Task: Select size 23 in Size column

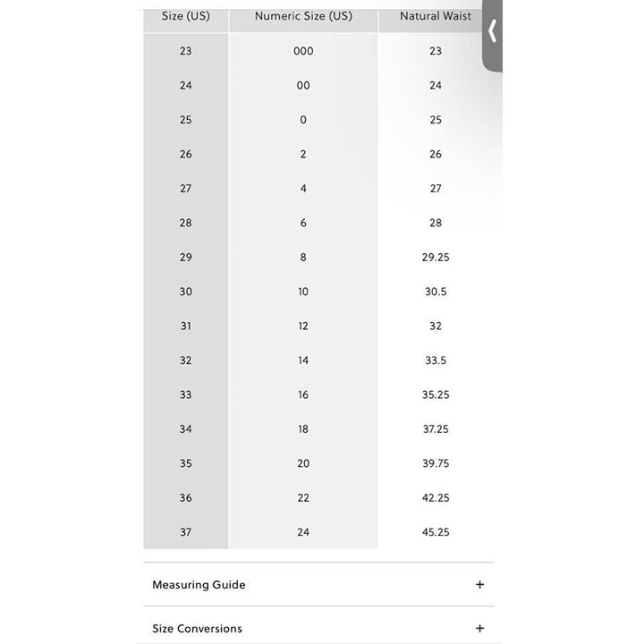Action: pos(186,51)
